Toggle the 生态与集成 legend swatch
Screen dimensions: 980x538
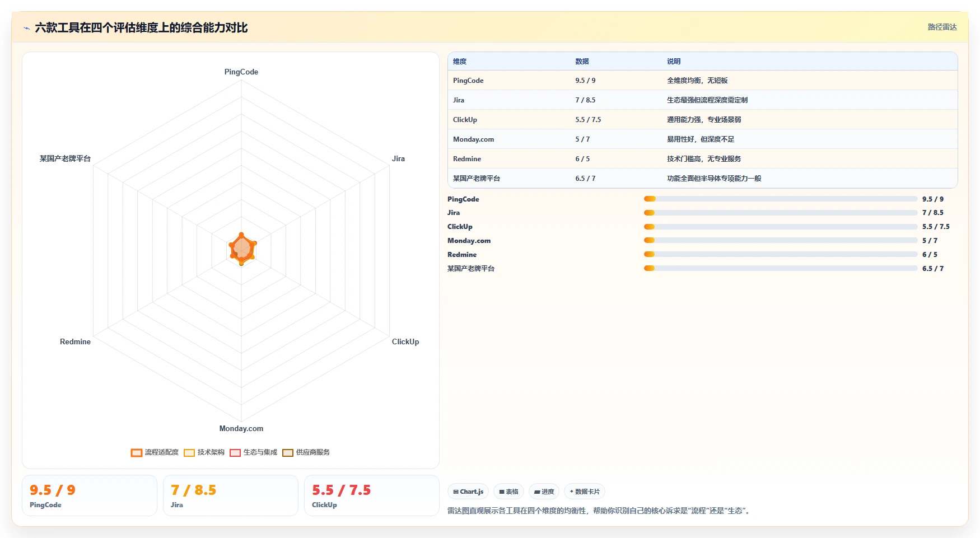tap(235, 452)
